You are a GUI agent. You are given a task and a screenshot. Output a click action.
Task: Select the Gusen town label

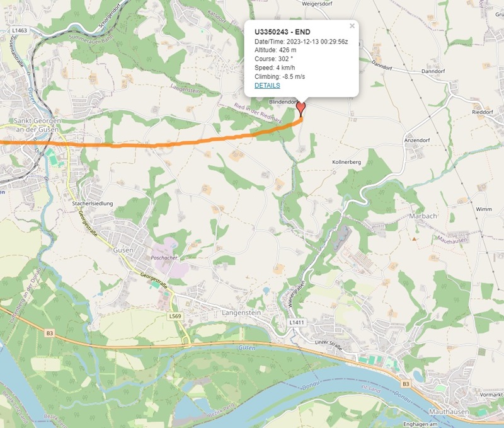coord(123,250)
